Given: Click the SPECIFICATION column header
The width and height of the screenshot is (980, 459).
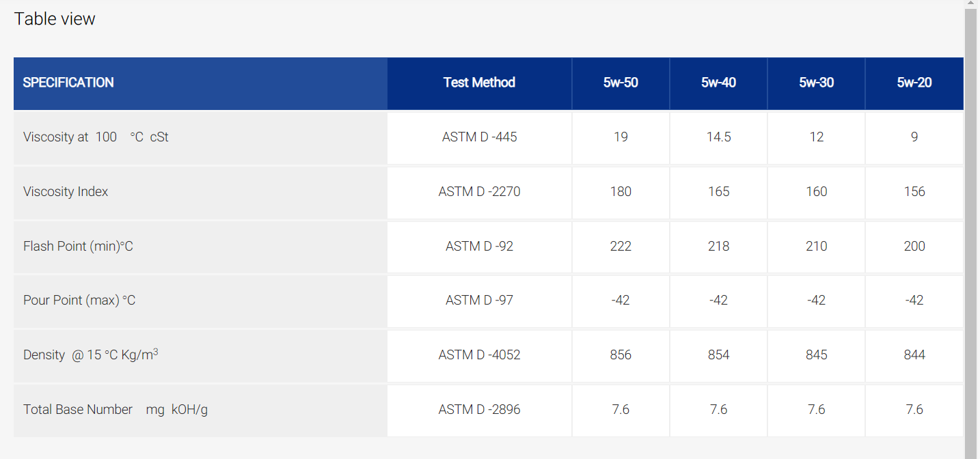Looking at the screenshot, I should 200,83.
